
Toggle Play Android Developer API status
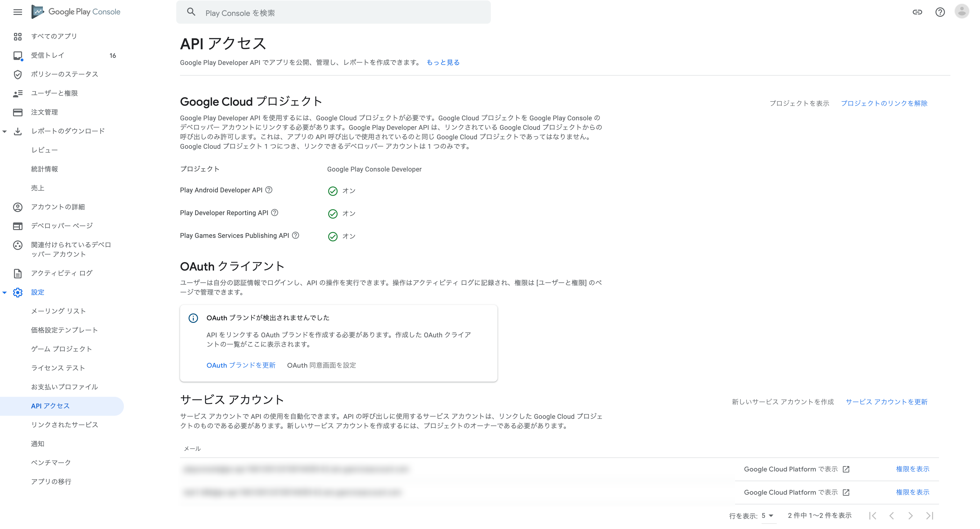[333, 190]
